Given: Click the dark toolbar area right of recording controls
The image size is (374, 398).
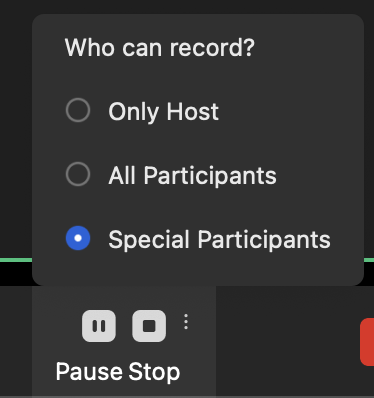Looking at the screenshot, I should (287, 342).
